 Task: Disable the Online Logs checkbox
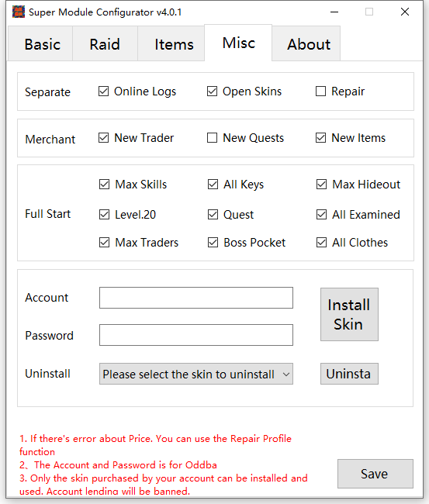pyautogui.click(x=103, y=91)
